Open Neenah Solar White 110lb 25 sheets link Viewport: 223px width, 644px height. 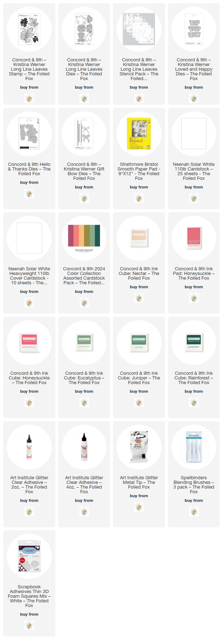(194, 171)
